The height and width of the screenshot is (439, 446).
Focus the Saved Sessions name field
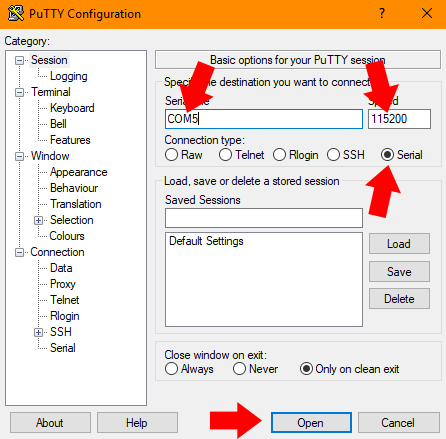pos(264,218)
